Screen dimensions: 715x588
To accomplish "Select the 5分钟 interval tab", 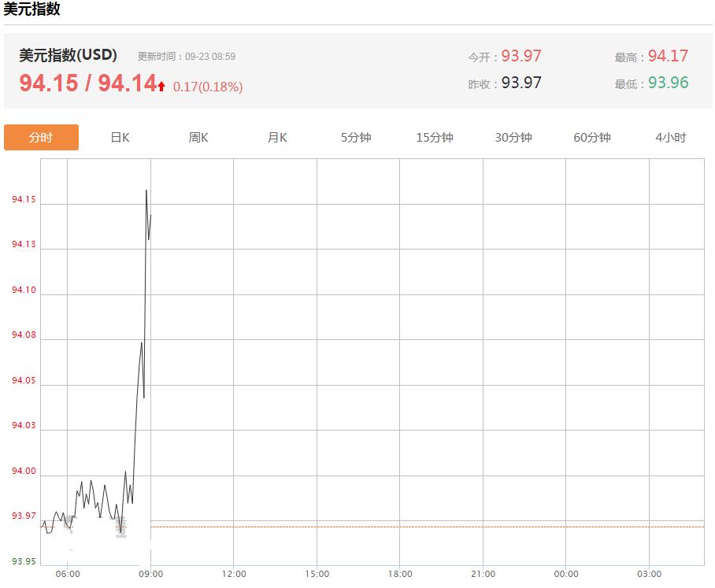I will coord(356,137).
